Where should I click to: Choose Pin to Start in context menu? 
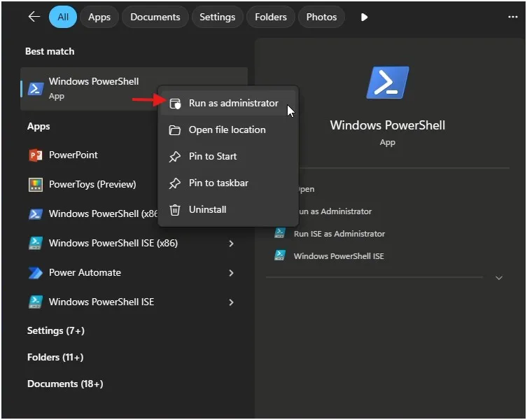click(228, 156)
